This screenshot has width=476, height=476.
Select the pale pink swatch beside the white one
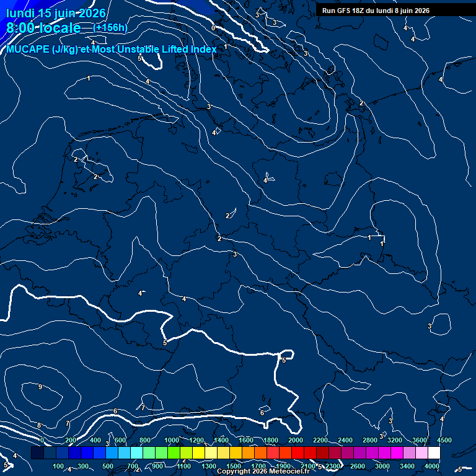(421, 452)
